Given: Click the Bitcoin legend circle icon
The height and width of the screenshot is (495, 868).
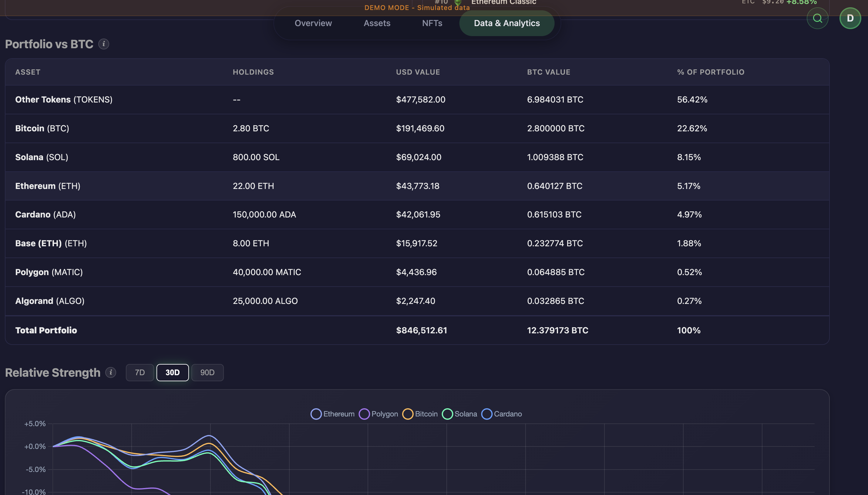Looking at the screenshot, I should pyautogui.click(x=408, y=414).
